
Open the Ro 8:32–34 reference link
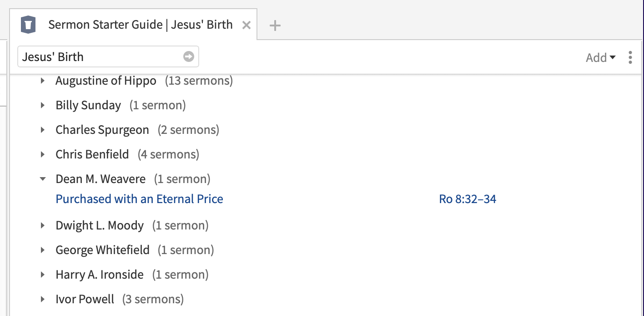pos(468,199)
